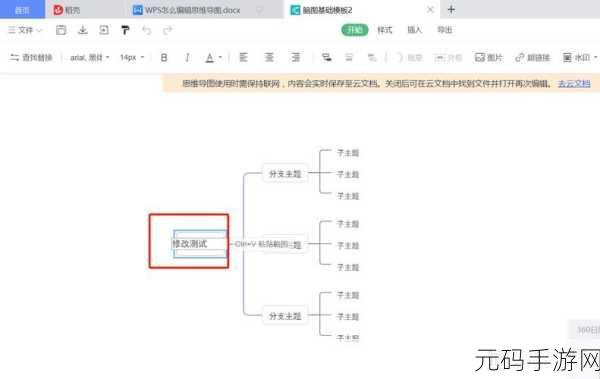Click the 修改测试 central topic text field
Screen dimensions: 600x379
pos(199,244)
